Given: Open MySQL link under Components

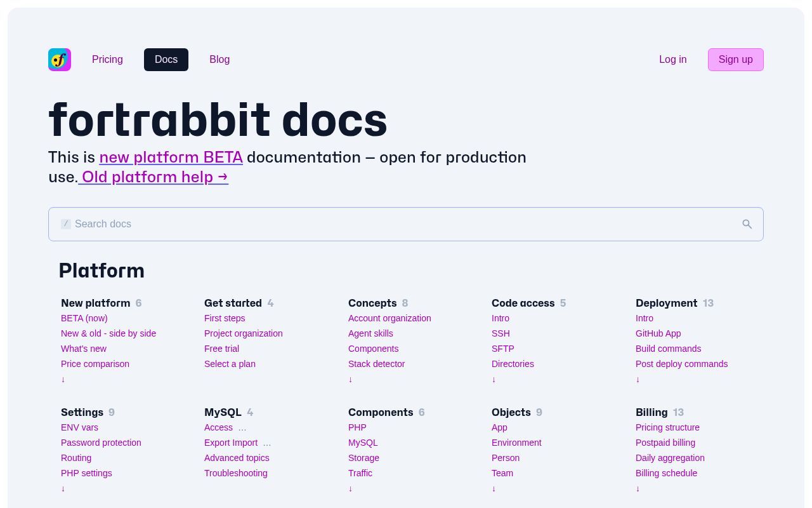Looking at the screenshot, I should [363, 443].
